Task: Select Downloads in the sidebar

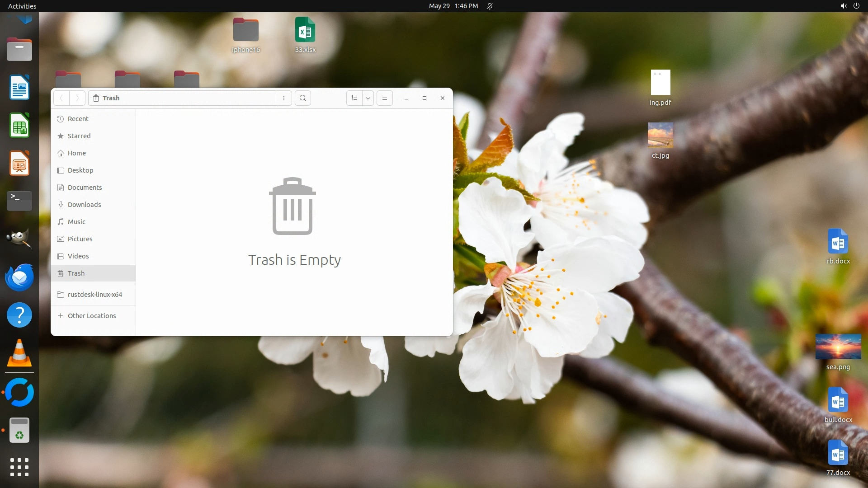Action: pyautogui.click(x=84, y=205)
